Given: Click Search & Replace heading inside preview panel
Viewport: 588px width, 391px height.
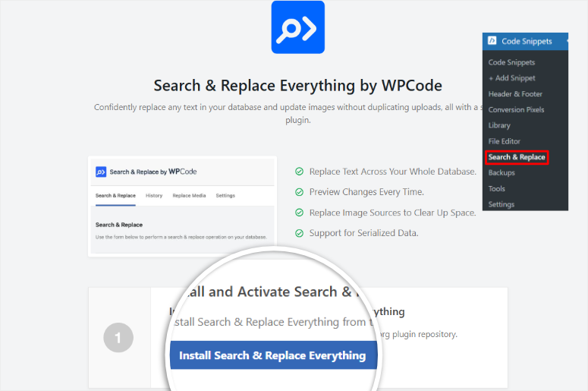Looking at the screenshot, I should coord(119,225).
